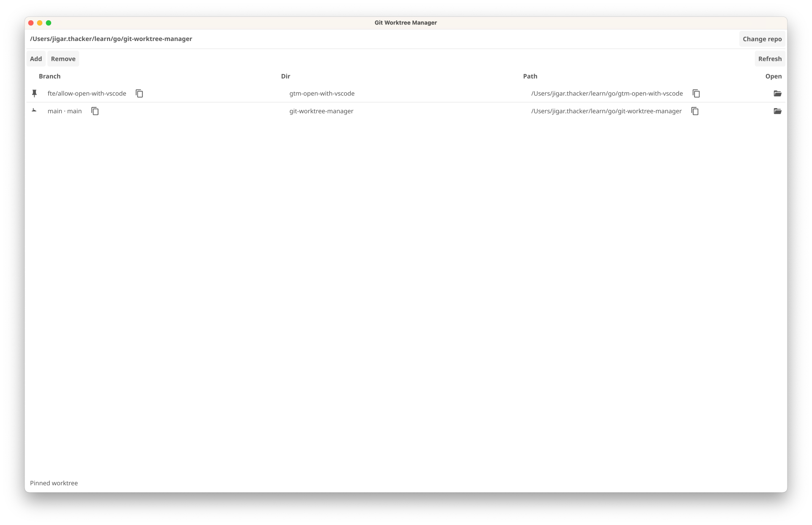Image resolution: width=812 pixels, height=525 pixels.
Task: Minimize window with the yellow button
Action: tap(40, 23)
